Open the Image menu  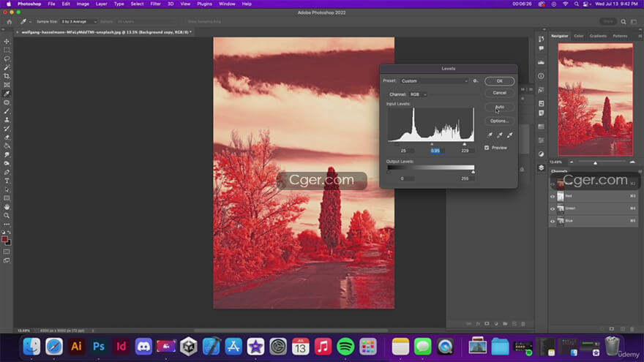[x=83, y=4]
